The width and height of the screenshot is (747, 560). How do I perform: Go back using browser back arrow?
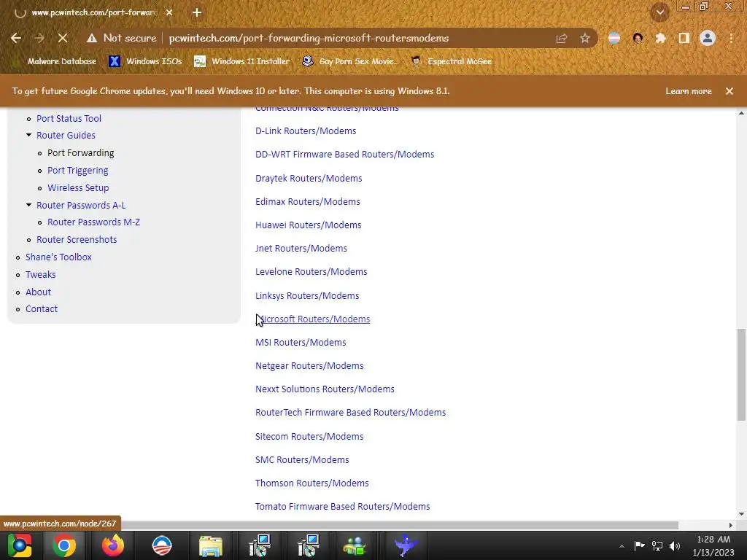(x=16, y=38)
